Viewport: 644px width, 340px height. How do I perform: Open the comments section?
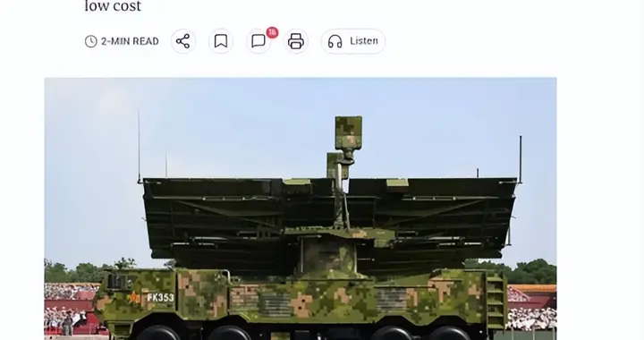point(258,41)
